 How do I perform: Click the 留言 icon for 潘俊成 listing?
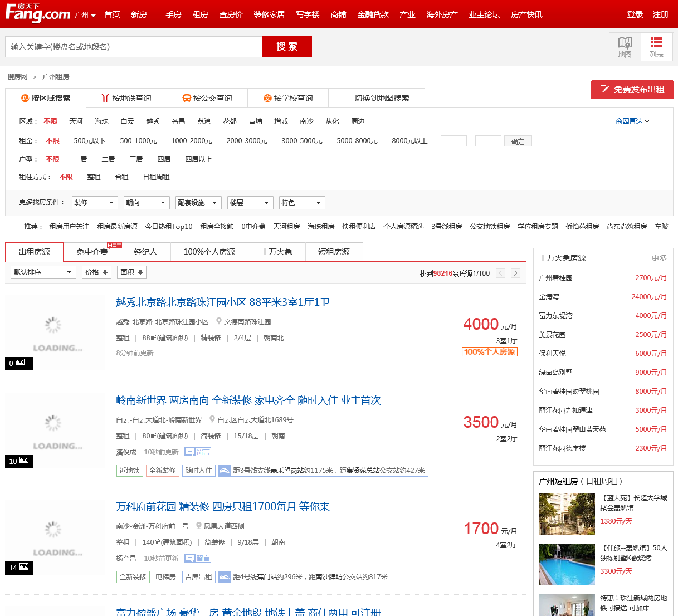(x=198, y=452)
